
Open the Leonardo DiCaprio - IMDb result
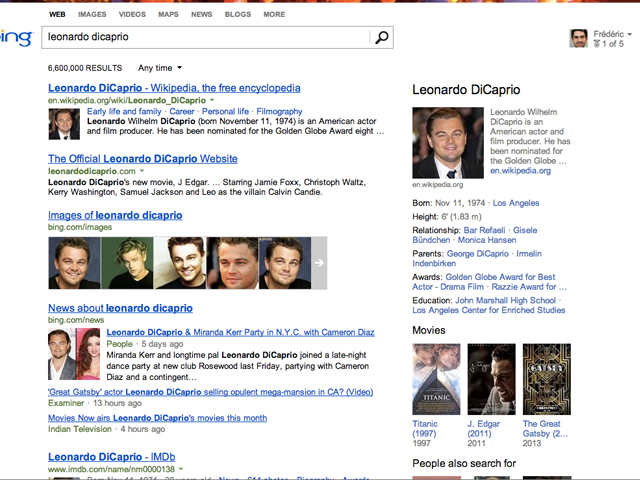[111, 457]
